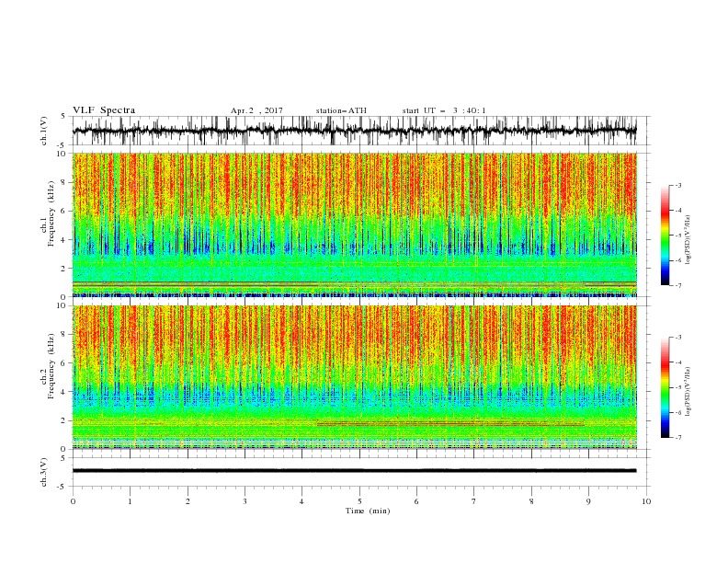Click the "5" tick on ch.1(V) axis
Viewport: 728px width, 563px height.
[x=63, y=117]
